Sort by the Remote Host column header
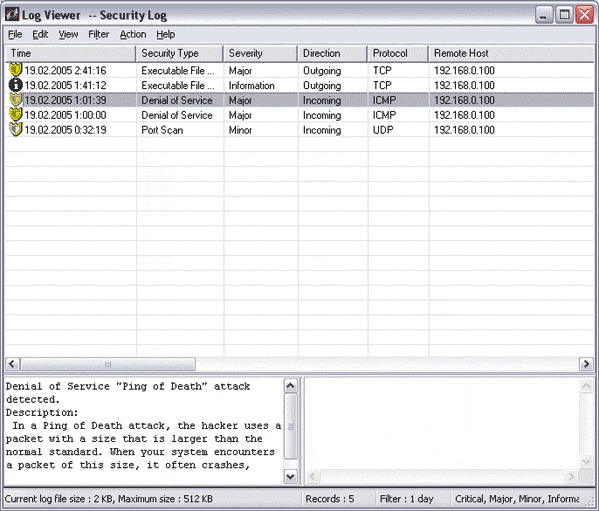The height and width of the screenshot is (511, 599). pyautogui.click(x=511, y=53)
